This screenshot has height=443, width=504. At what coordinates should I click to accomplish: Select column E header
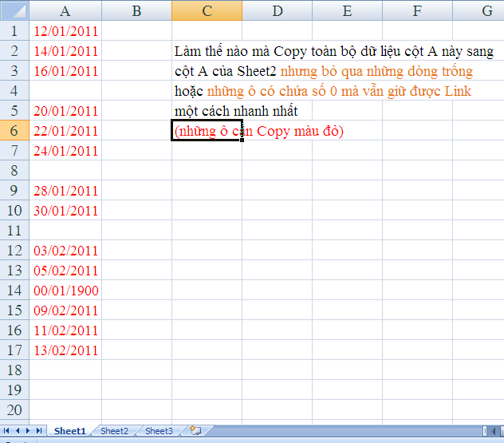point(347,10)
